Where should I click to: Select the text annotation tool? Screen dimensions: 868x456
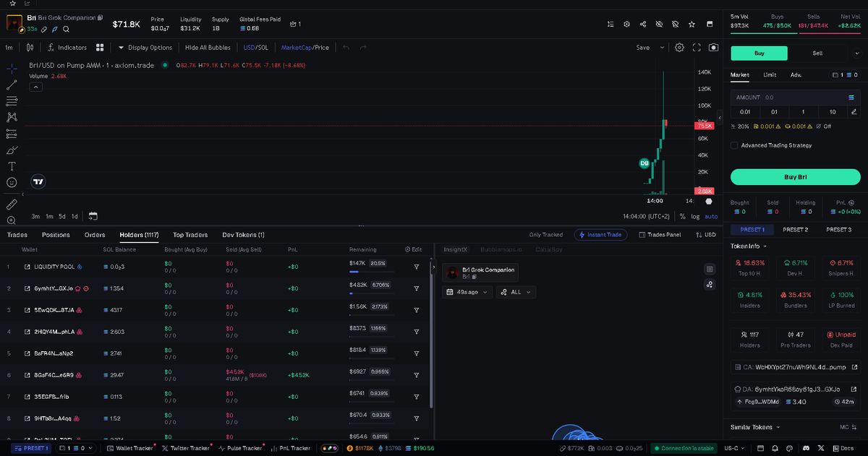pyautogui.click(x=12, y=166)
